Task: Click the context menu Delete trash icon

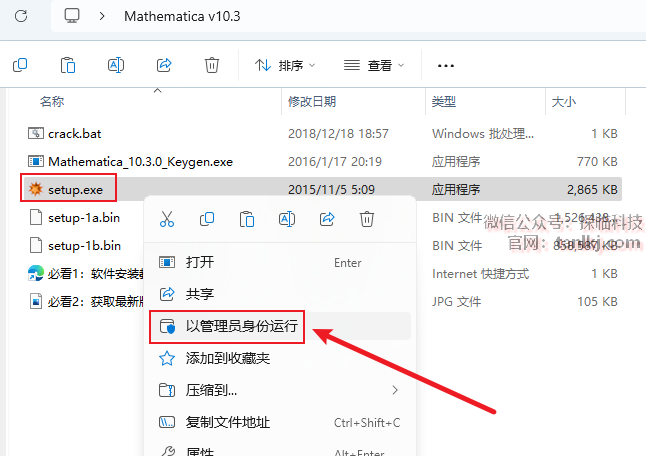Action: [x=367, y=219]
